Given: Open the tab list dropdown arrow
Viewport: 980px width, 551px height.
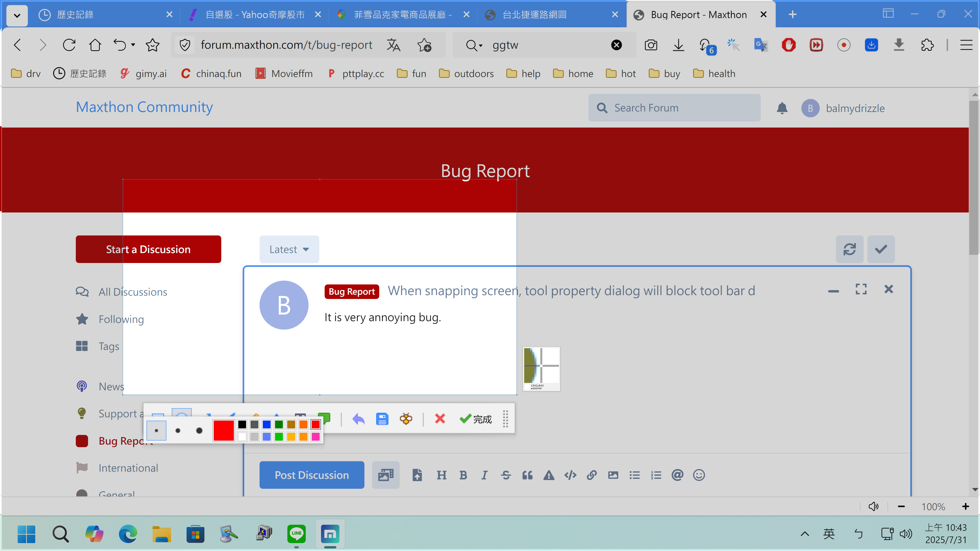Looking at the screenshot, I should pos(17,15).
